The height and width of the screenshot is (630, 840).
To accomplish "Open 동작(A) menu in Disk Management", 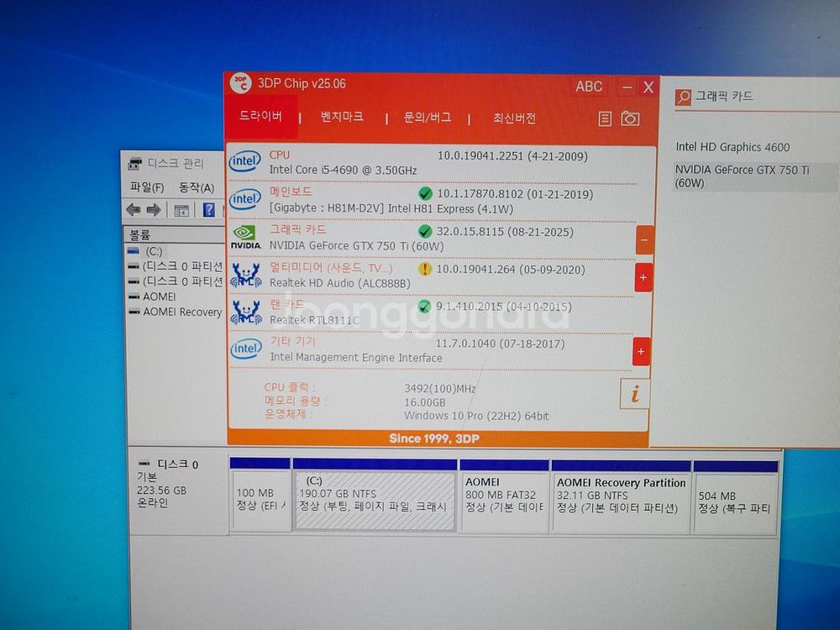I will [x=196, y=187].
